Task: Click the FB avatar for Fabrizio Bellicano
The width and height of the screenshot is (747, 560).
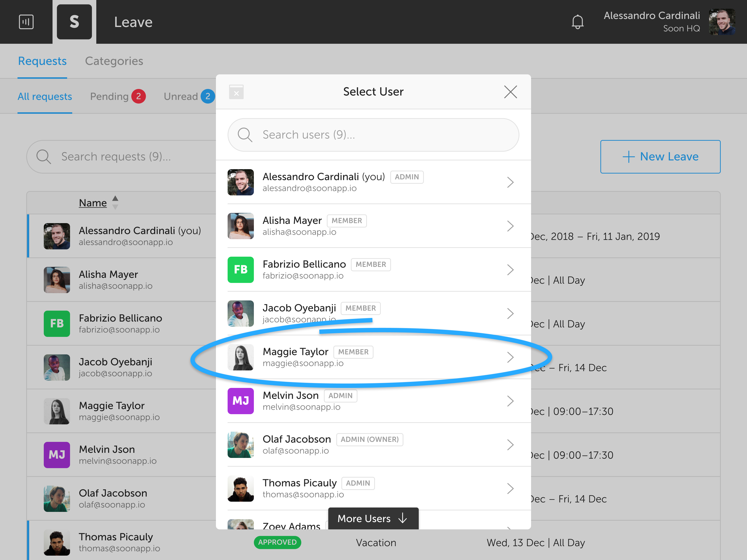Action: tap(240, 270)
